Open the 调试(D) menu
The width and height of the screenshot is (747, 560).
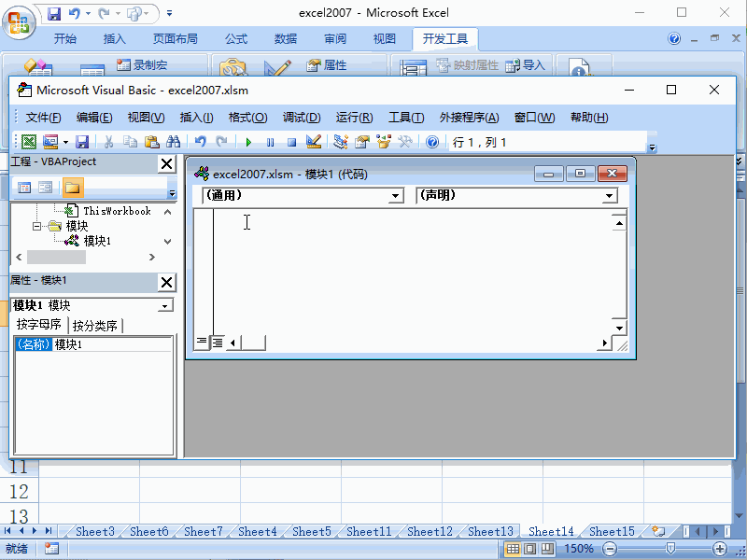(302, 118)
